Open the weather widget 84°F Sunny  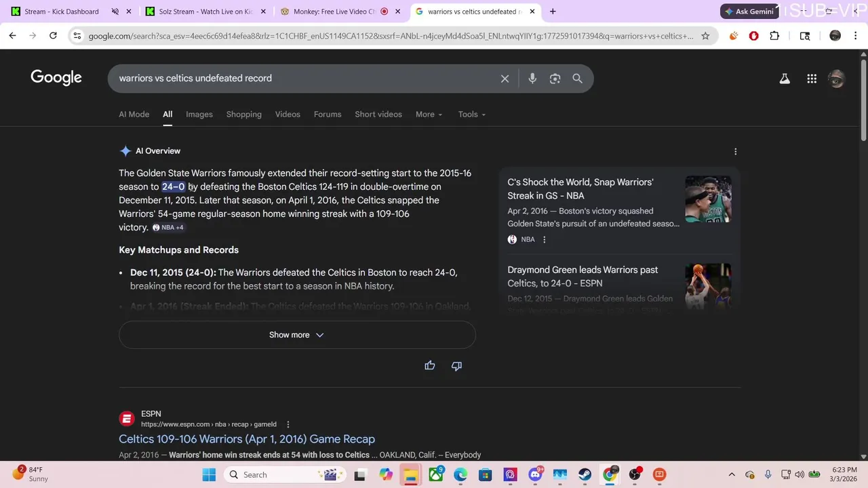(x=30, y=474)
